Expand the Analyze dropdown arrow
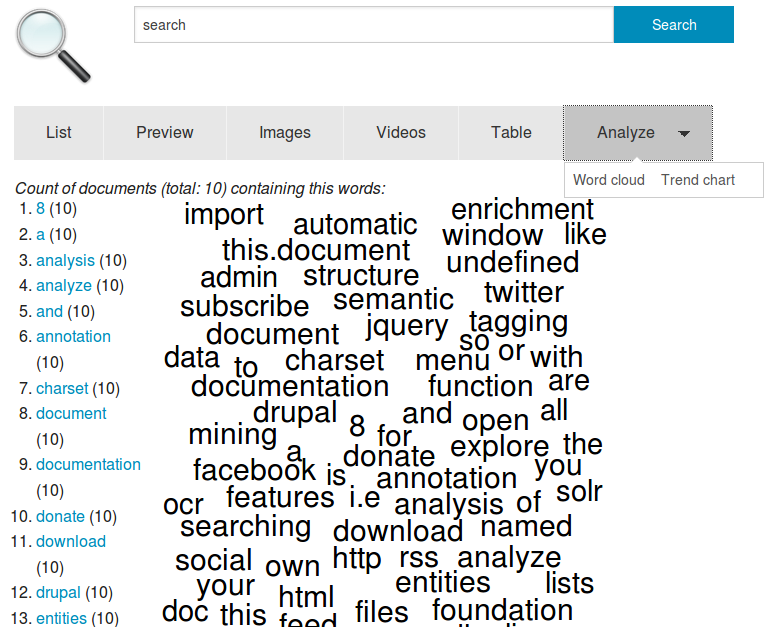 [684, 134]
